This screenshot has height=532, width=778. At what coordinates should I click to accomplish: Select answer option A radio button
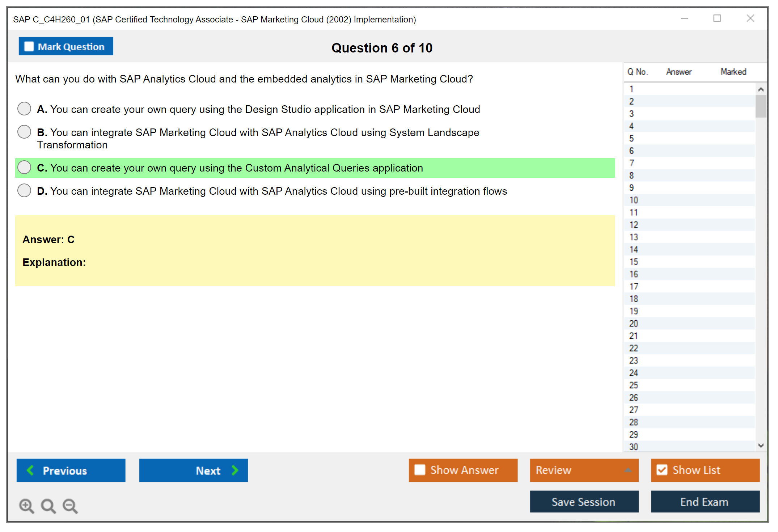tap(24, 109)
